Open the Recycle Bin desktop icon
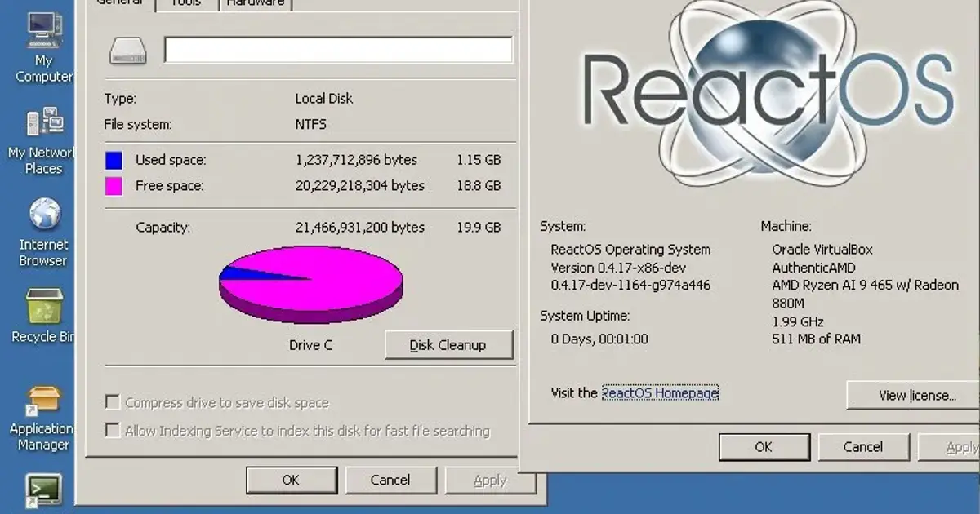Image resolution: width=980 pixels, height=514 pixels. [x=44, y=315]
